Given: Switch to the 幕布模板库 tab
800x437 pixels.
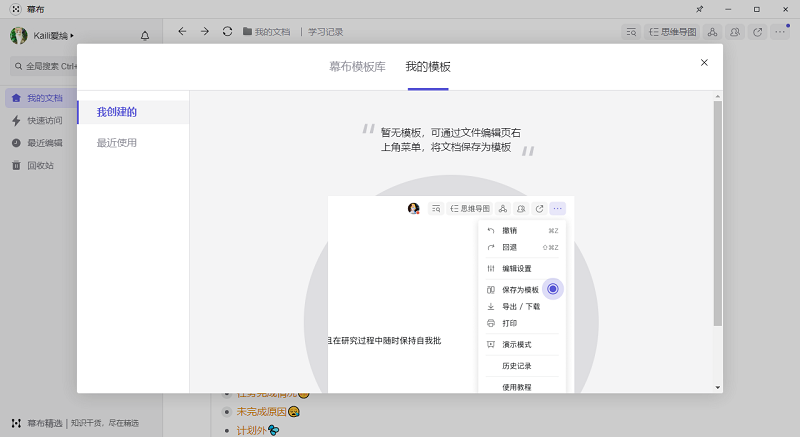Looking at the screenshot, I should click(x=357, y=67).
